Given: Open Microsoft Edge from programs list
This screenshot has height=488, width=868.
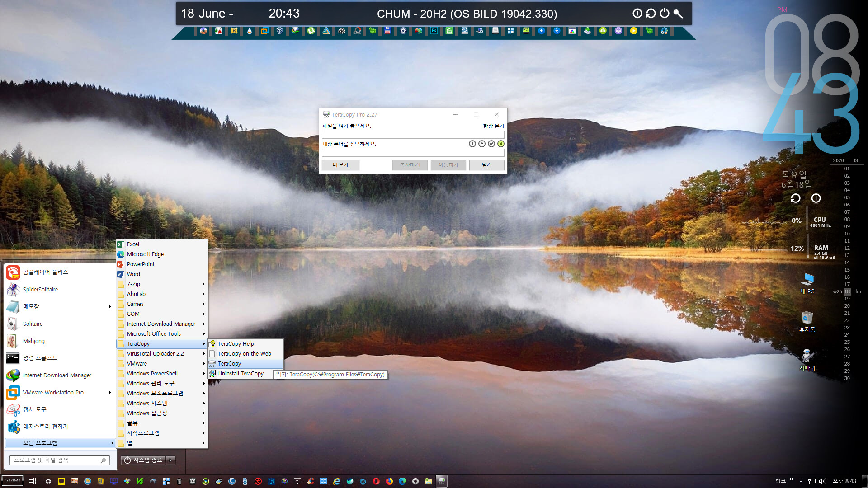Looking at the screenshot, I should [162, 254].
